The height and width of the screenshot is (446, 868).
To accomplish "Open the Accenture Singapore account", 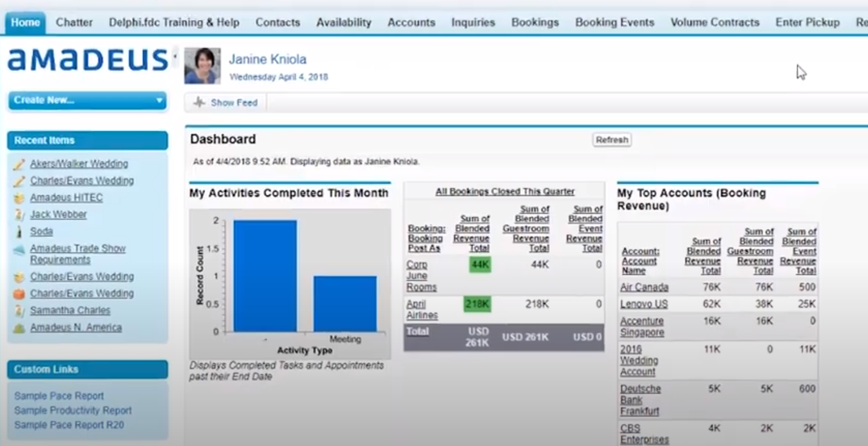I will pos(642,327).
